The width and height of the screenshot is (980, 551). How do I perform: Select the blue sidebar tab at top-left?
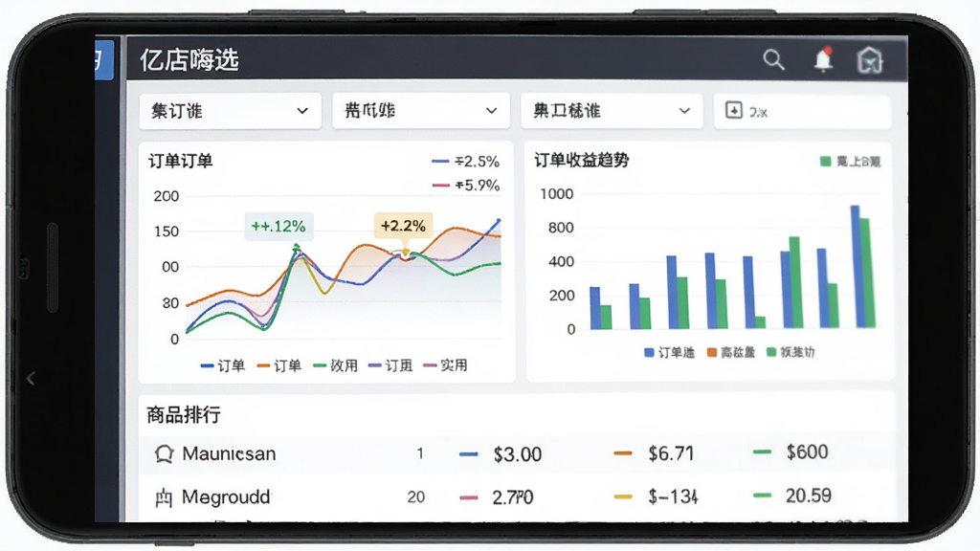point(103,60)
